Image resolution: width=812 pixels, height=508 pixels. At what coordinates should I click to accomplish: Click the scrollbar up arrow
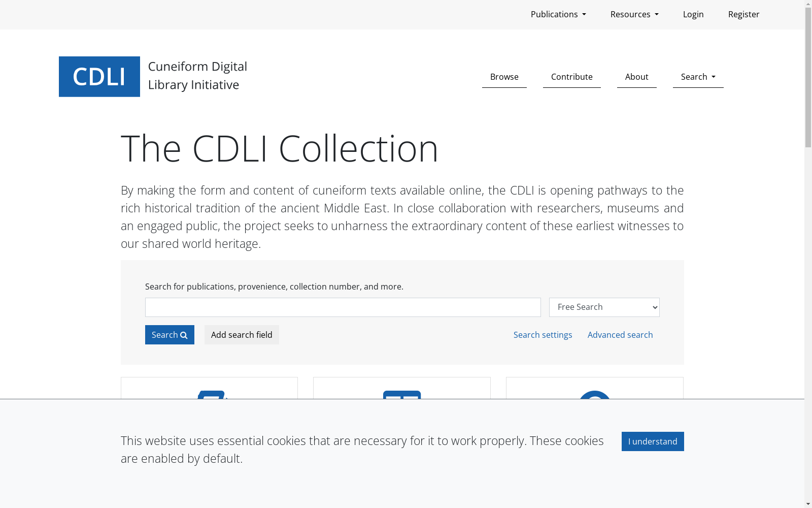[808, 4]
